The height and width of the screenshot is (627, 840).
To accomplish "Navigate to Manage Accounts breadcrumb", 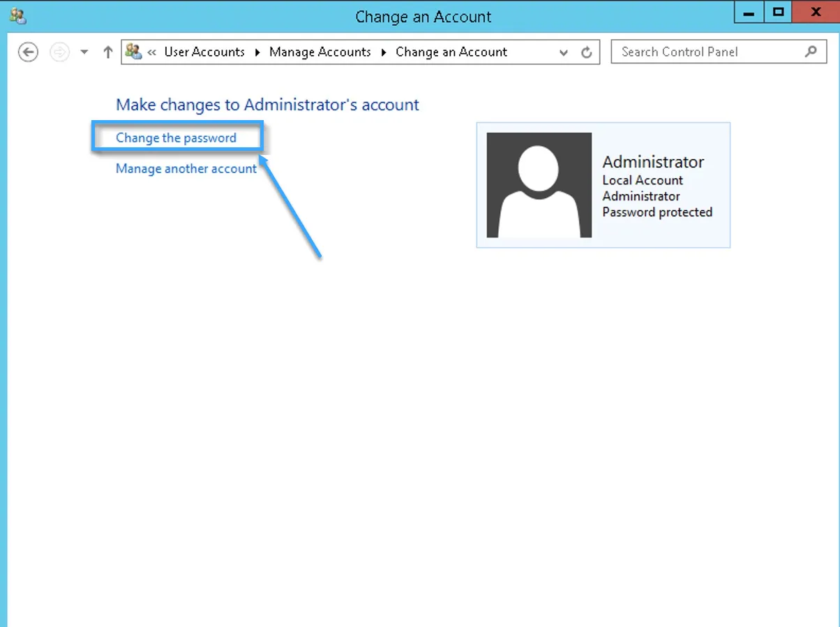I will point(320,52).
